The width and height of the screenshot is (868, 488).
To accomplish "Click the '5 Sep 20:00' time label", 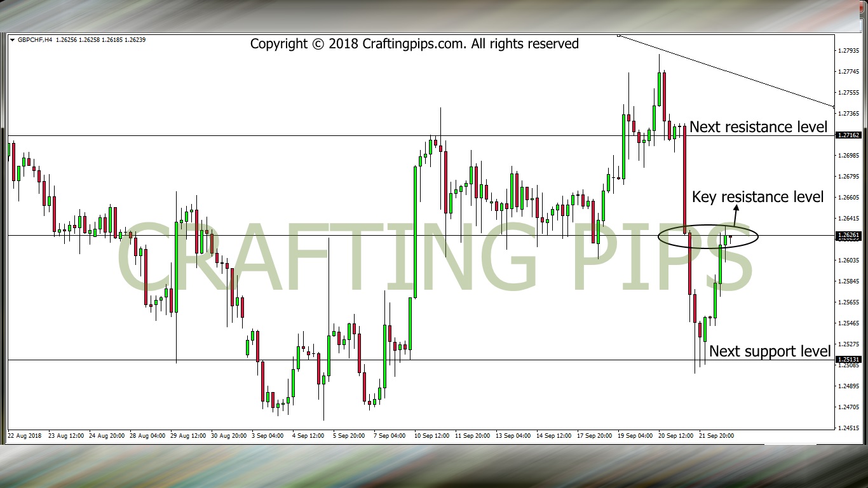I will click(x=349, y=436).
